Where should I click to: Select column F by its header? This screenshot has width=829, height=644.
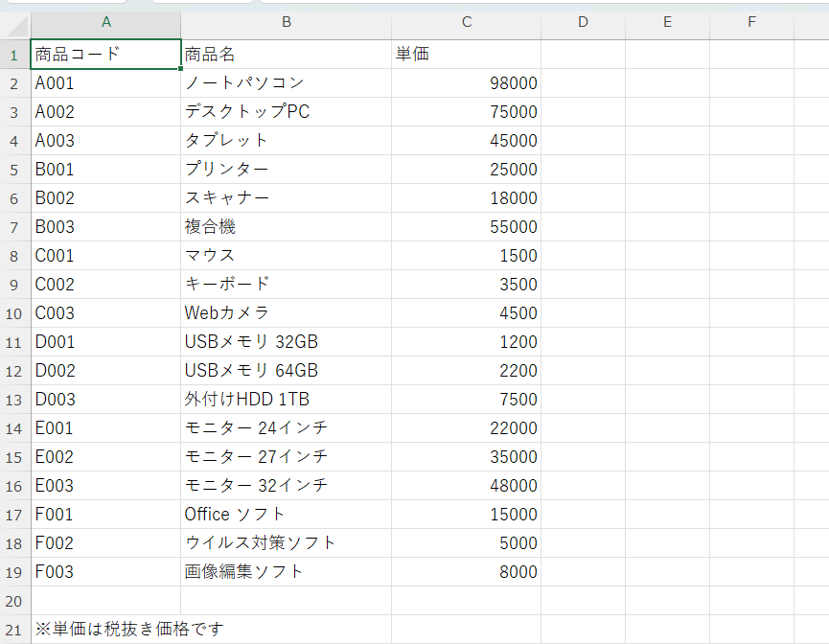pos(751,22)
